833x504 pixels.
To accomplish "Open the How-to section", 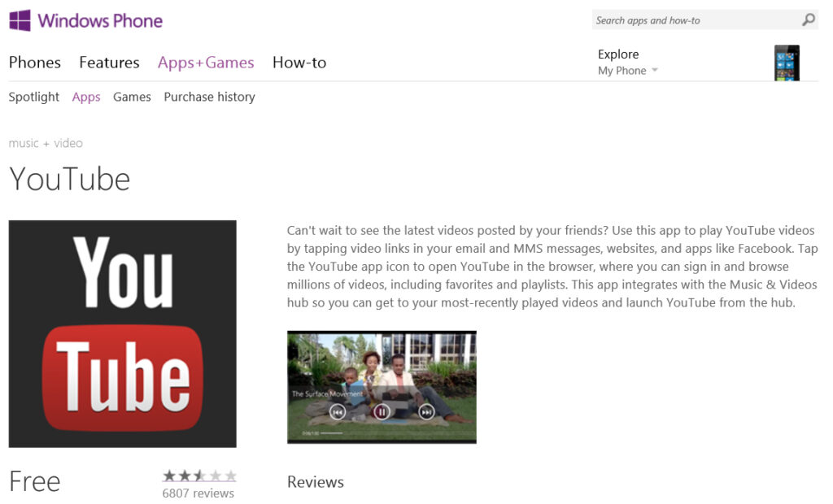I will click(299, 63).
